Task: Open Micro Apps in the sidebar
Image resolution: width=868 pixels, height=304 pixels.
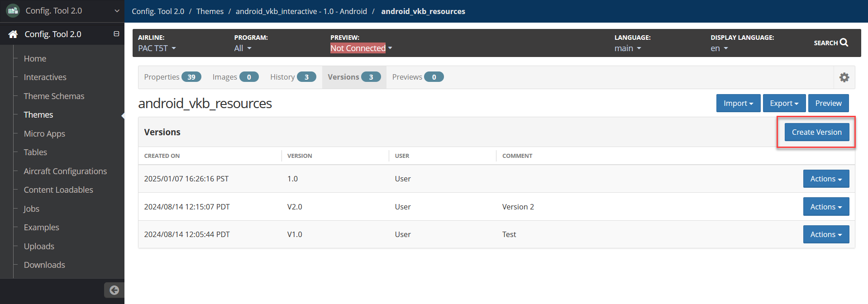Action: (x=44, y=133)
